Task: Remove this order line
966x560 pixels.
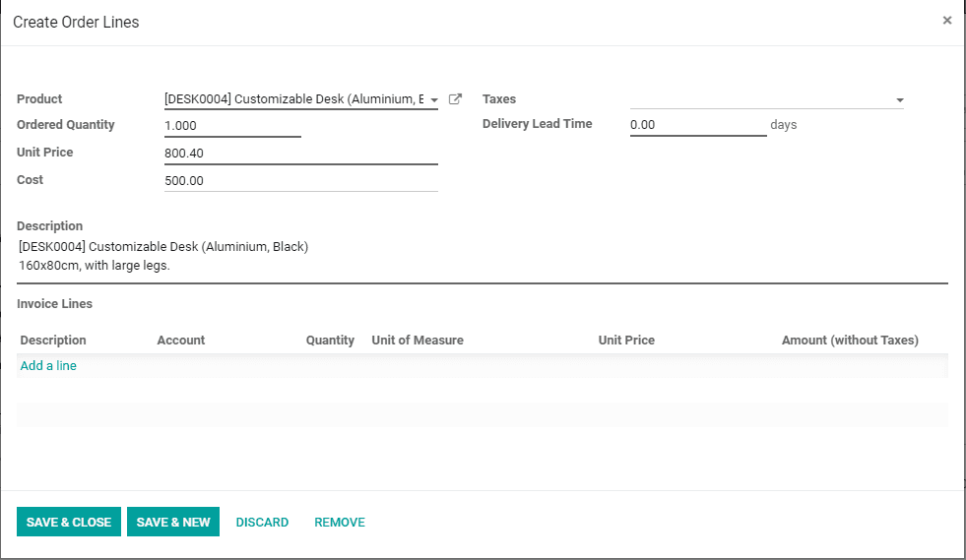Action: (340, 523)
